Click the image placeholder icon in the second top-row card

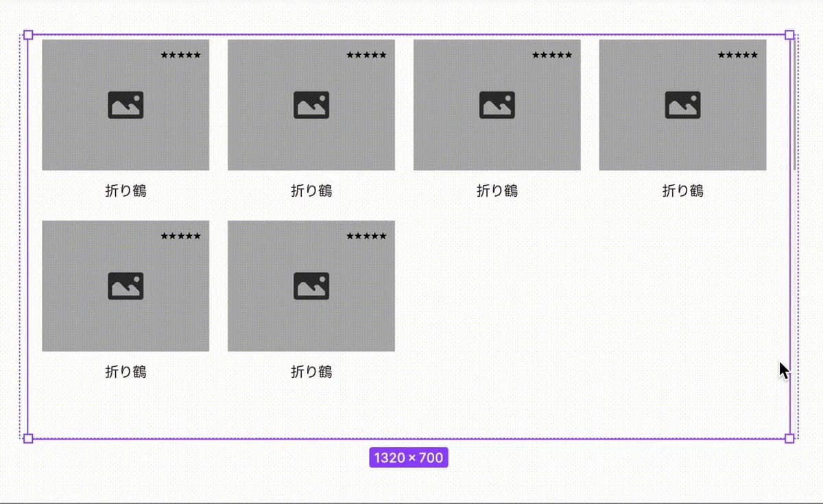pyautogui.click(x=311, y=105)
